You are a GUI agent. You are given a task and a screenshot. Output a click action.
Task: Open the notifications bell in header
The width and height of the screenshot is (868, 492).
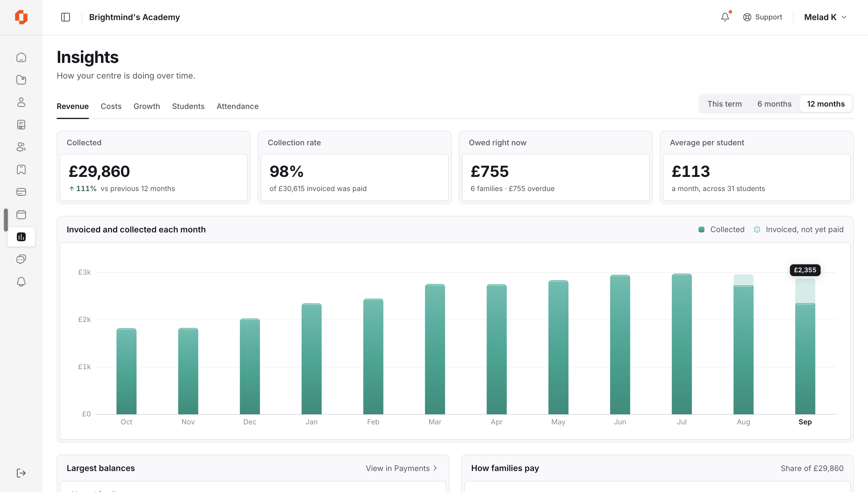725,17
